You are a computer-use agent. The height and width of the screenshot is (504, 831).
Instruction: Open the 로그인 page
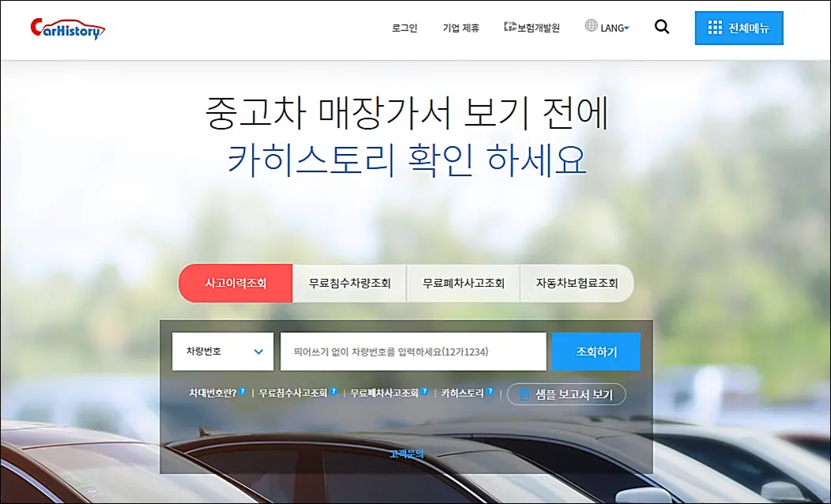405,26
